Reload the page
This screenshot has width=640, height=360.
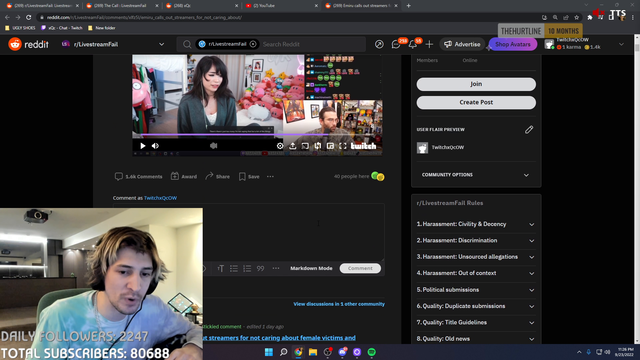click(x=29, y=17)
